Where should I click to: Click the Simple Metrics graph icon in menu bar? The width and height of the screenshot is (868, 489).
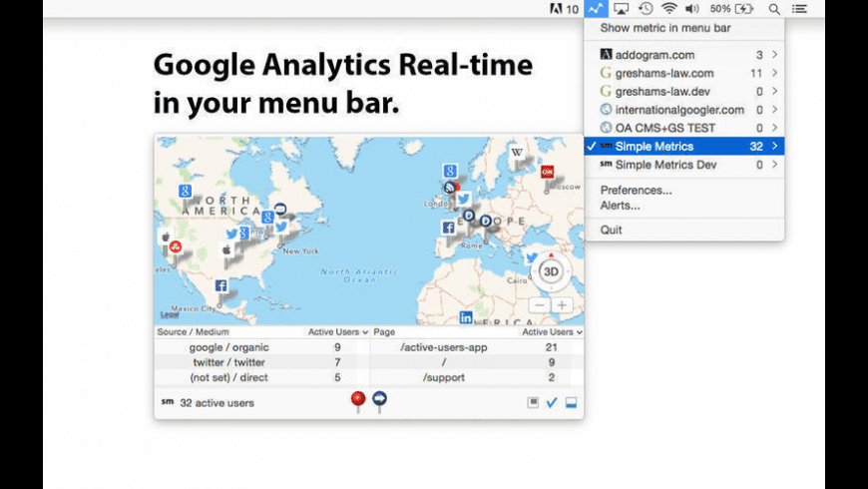tap(597, 8)
